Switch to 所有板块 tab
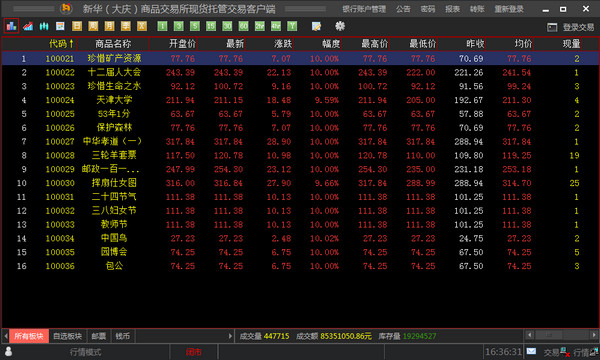 click(29, 336)
